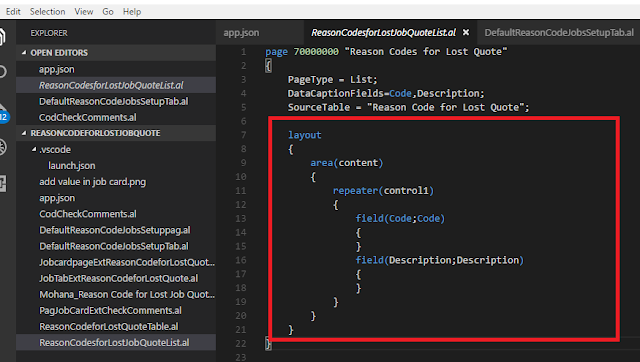Click line number 12 in the gutter
This screenshot has height=362, width=640.
(x=241, y=204)
